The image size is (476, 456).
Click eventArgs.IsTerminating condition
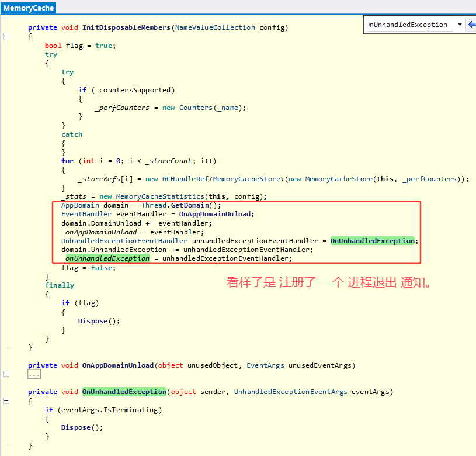[110, 410]
